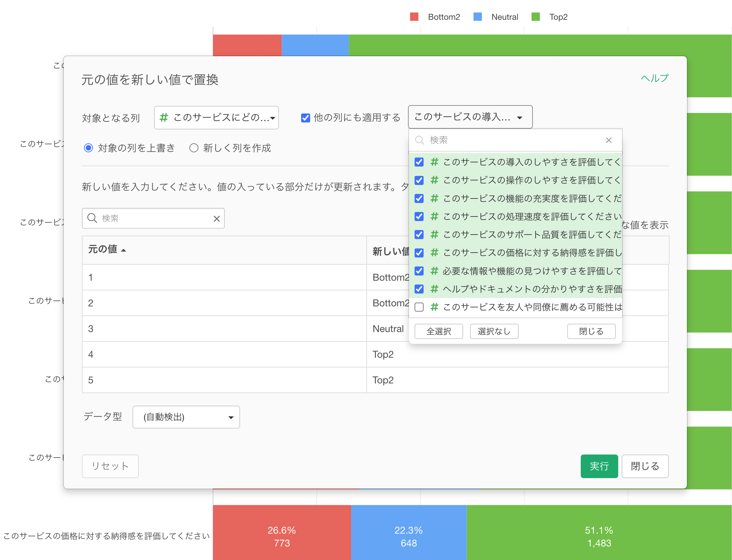Click 全選択 to select all columns
The height and width of the screenshot is (560, 732).
pyautogui.click(x=439, y=331)
